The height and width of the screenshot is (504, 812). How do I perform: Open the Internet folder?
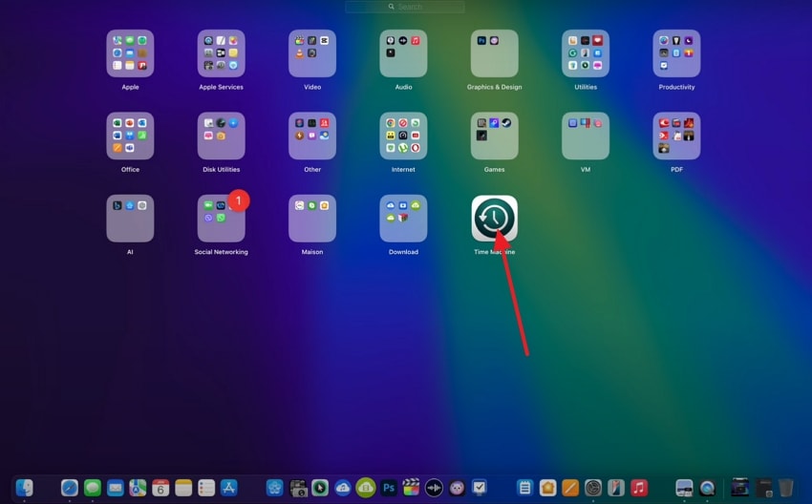coord(403,136)
